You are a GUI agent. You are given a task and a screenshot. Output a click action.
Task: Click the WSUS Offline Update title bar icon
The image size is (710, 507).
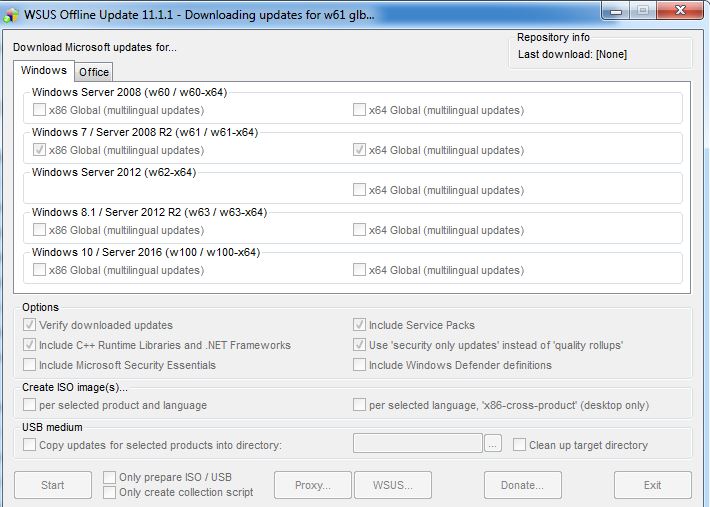[10, 15]
